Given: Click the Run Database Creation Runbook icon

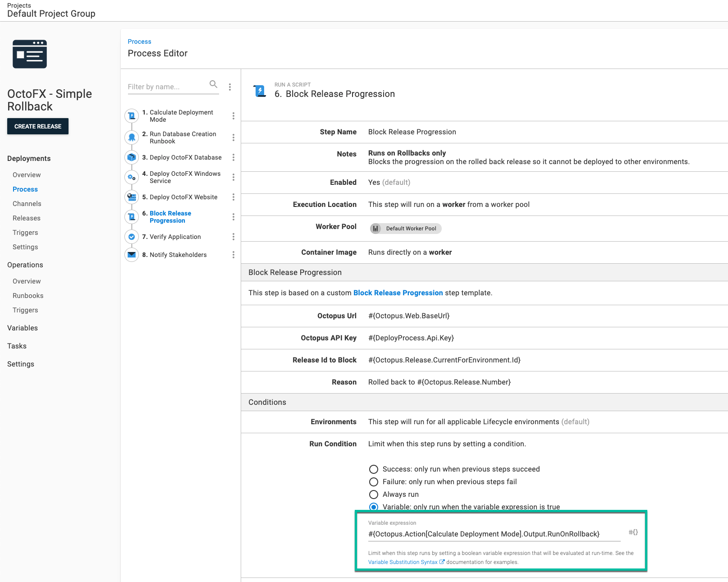Looking at the screenshot, I should point(132,137).
